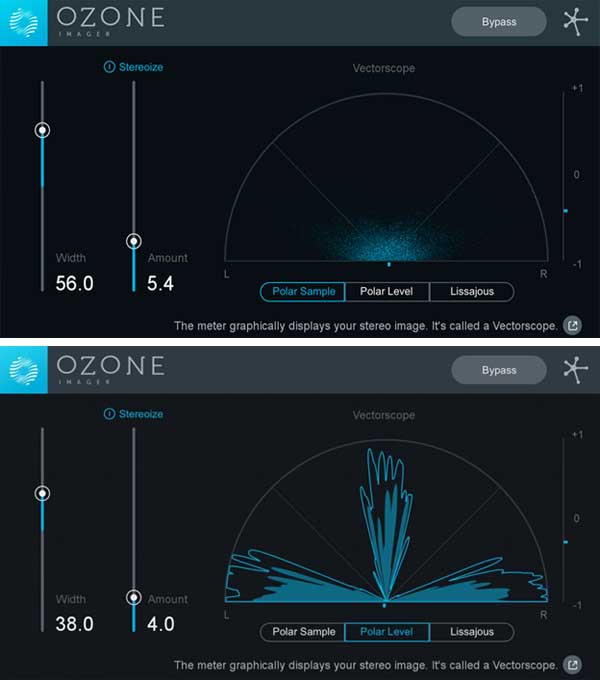The height and width of the screenshot is (680, 600).
Task: Click the Amount value 4.0
Action: [x=160, y=624]
